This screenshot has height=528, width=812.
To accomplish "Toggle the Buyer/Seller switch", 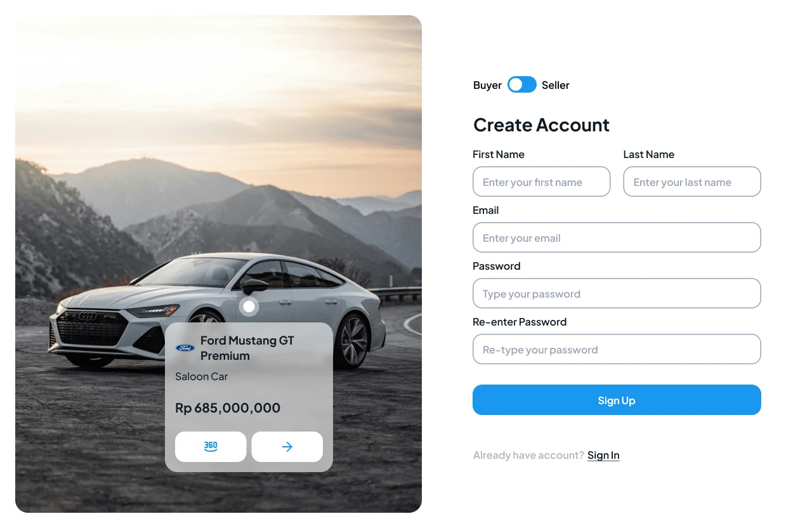I will pyautogui.click(x=522, y=84).
